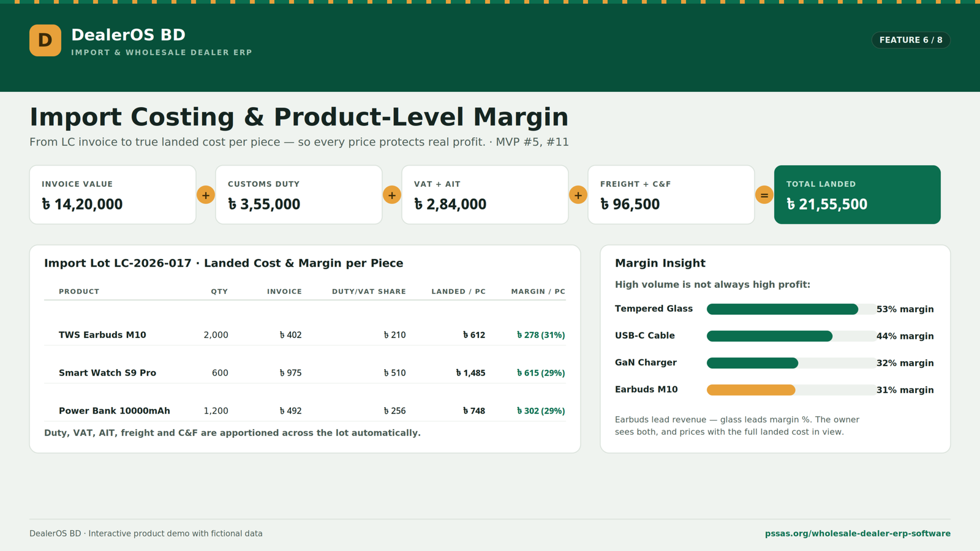The image size is (980, 551).
Task: Click the equals icon before Total Landed
Action: 764,195
